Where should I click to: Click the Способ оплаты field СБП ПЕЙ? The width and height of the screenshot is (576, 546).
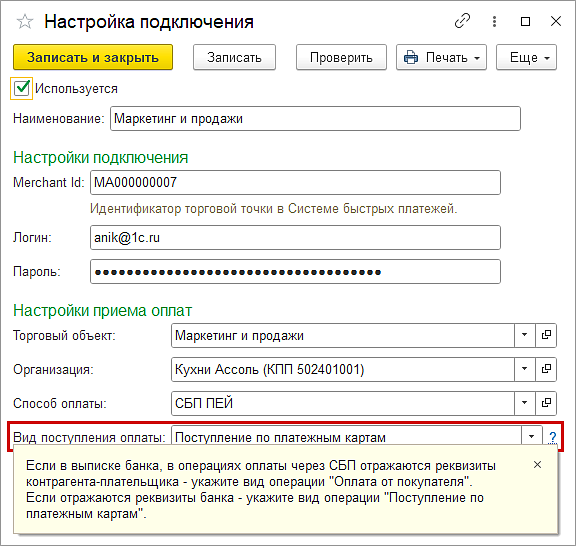click(342, 403)
